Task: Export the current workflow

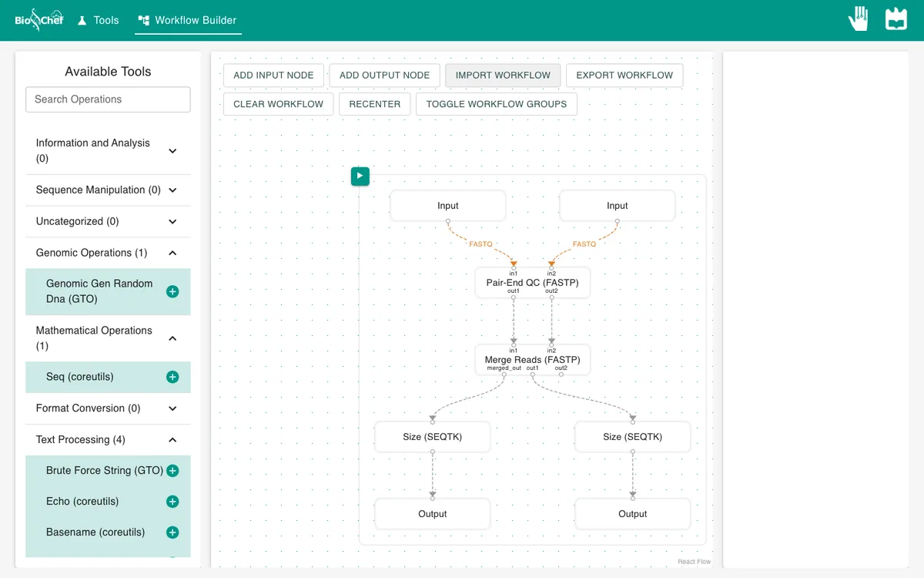Action: [x=624, y=76]
